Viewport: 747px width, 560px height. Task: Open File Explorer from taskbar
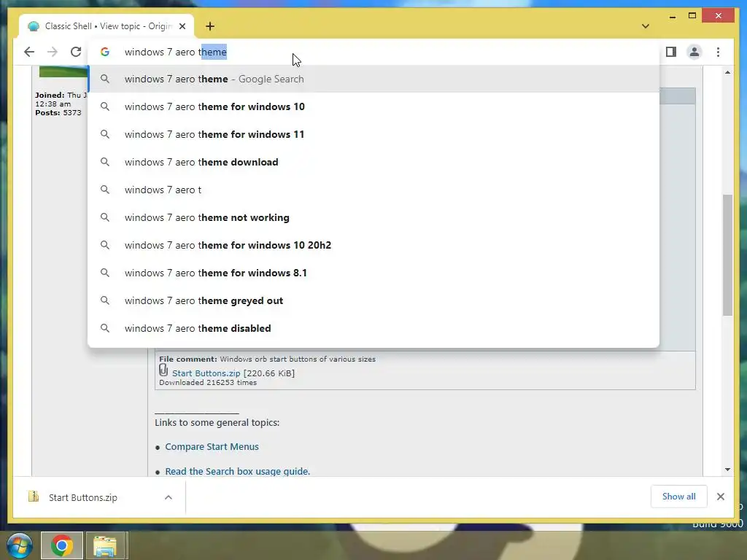click(105, 545)
